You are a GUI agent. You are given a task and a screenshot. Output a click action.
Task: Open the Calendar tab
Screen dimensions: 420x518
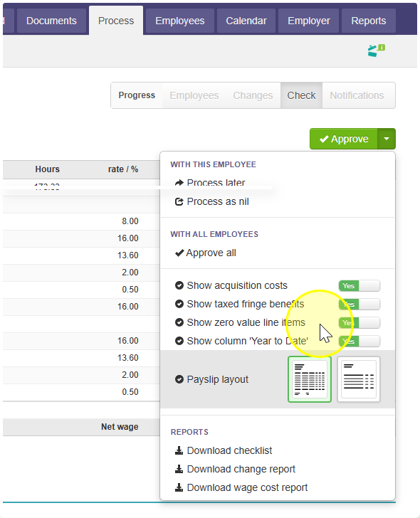tap(246, 21)
